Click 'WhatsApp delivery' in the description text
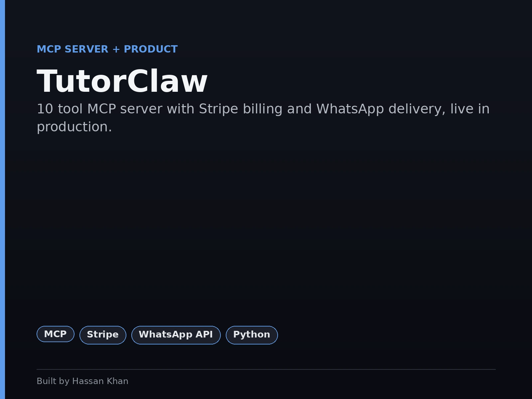 [381, 109]
